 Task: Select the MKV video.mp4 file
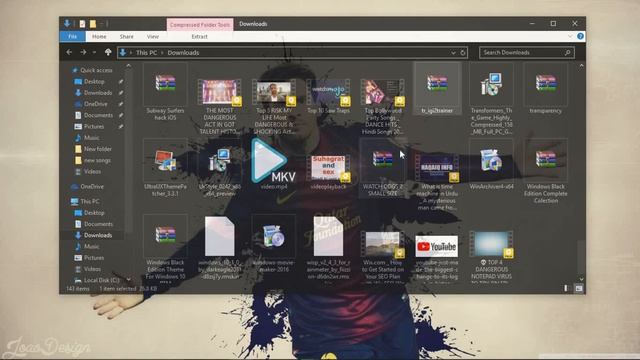coord(274,164)
